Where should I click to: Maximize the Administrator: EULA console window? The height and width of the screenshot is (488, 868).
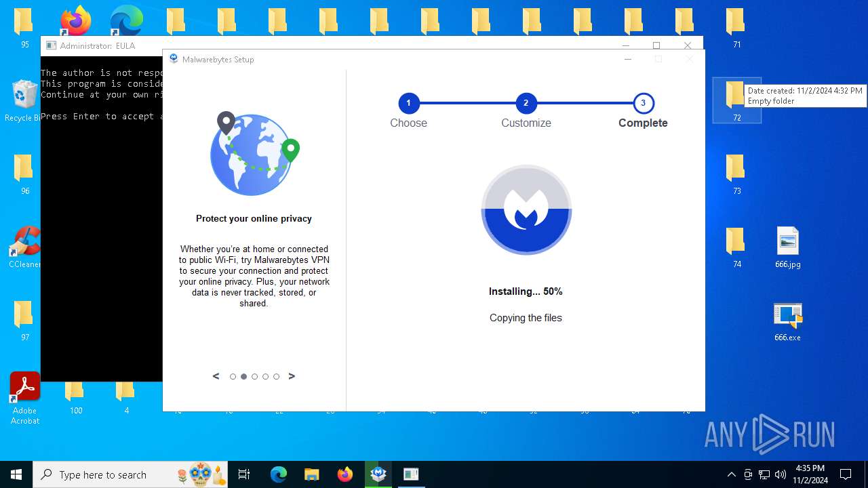tap(656, 45)
